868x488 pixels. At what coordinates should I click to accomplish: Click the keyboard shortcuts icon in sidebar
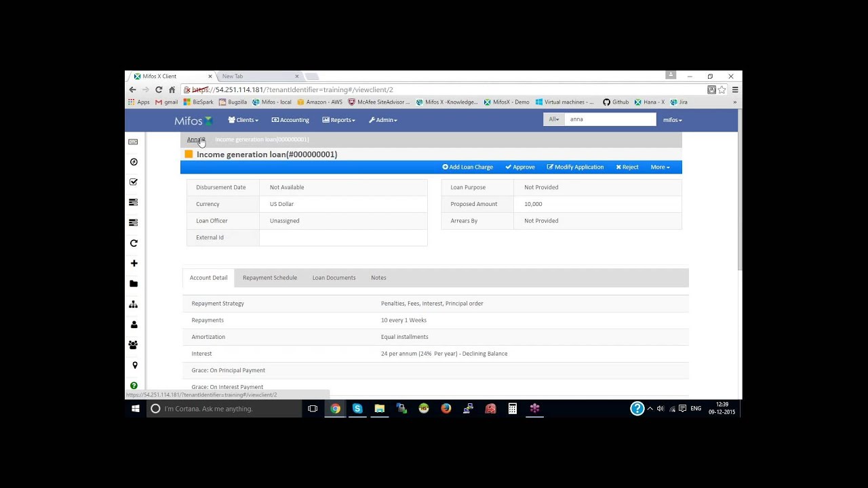[x=134, y=142]
